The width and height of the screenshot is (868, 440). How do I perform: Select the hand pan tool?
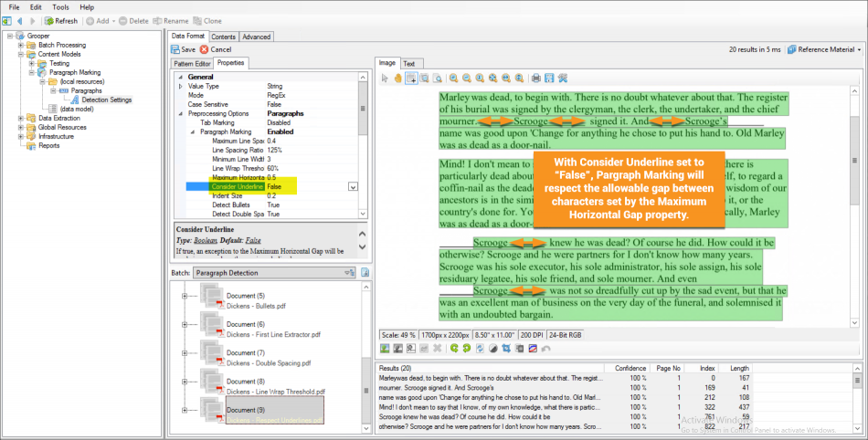pyautogui.click(x=397, y=79)
